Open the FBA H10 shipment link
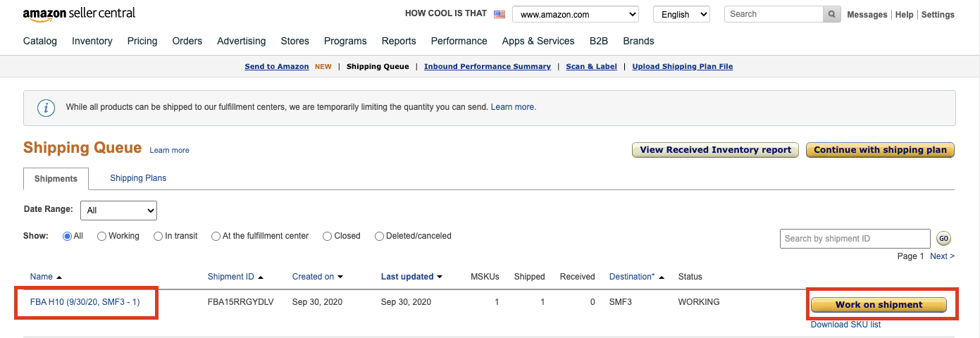This screenshot has width=980, height=338. (85, 302)
